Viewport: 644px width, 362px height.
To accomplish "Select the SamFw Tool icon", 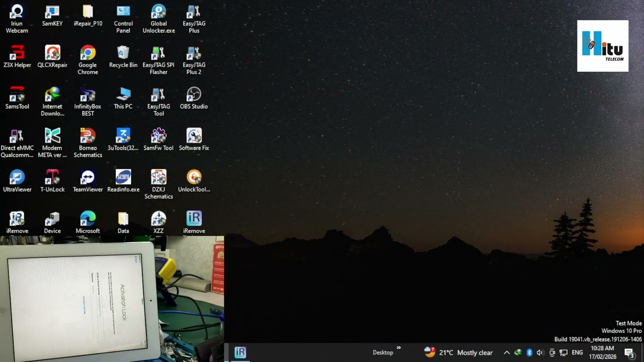I will (x=158, y=140).
